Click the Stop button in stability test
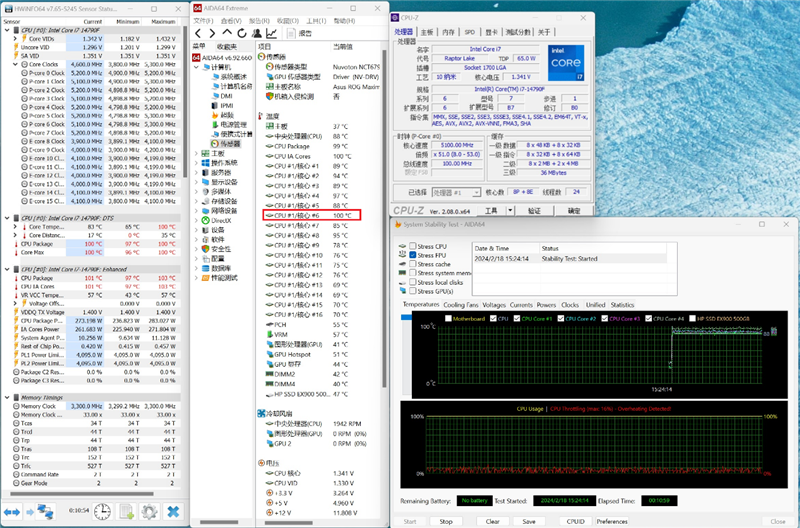 (x=445, y=521)
